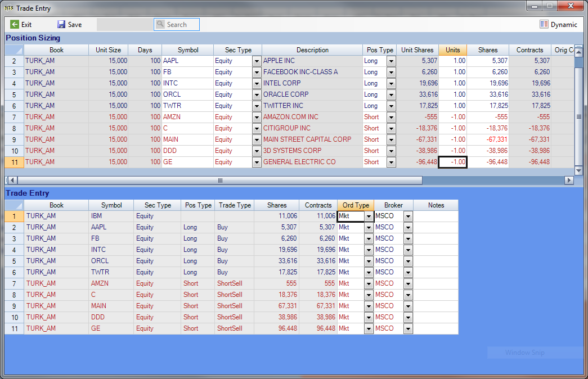Click the IBM symbol cell in Trade Entry
Image resolution: width=588 pixels, height=379 pixels.
click(111, 216)
